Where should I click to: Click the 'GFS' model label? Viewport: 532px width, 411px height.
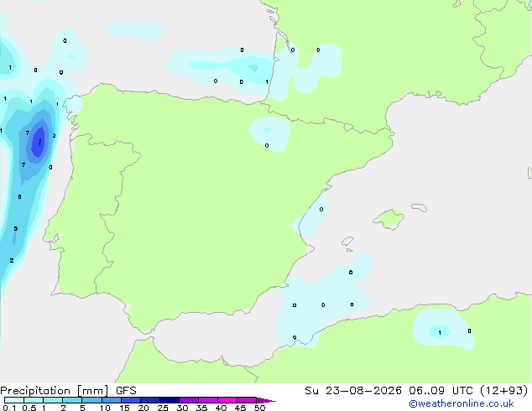(x=126, y=391)
